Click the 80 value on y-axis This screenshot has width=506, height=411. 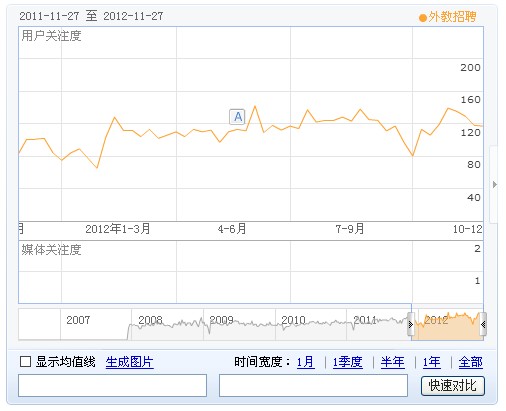[474, 165]
